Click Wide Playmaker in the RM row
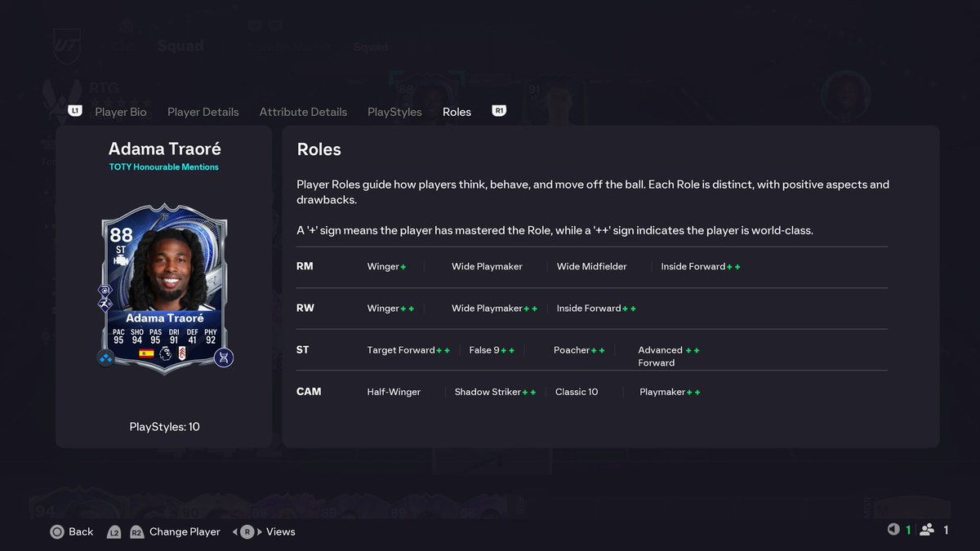 487,266
